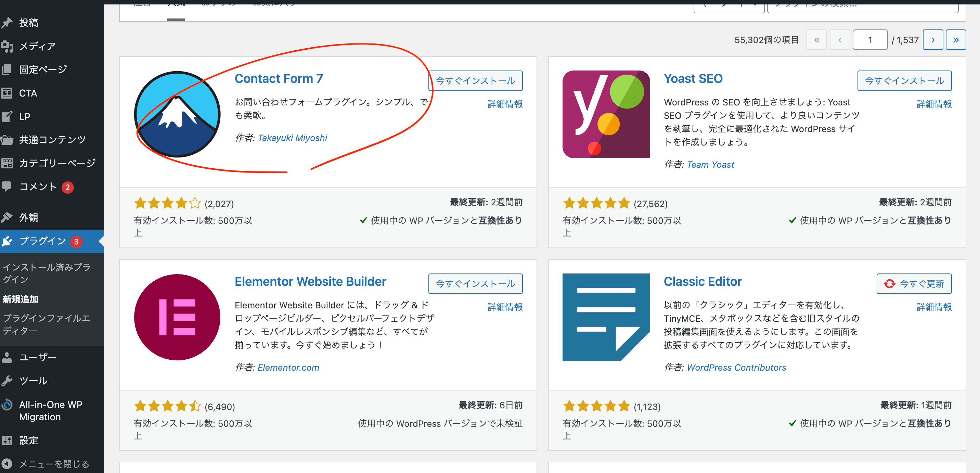Click the Yoast SEO star rating
The image size is (980, 473).
(x=596, y=203)
